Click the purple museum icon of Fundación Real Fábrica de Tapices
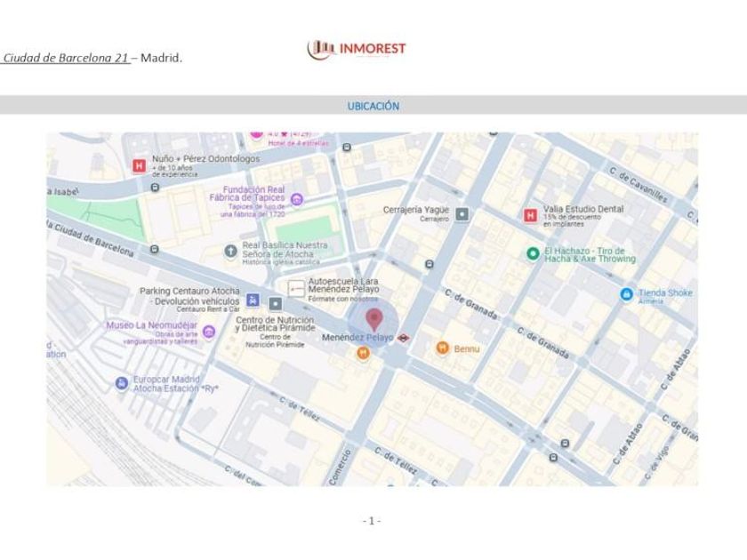 click(x=297, y=199)
